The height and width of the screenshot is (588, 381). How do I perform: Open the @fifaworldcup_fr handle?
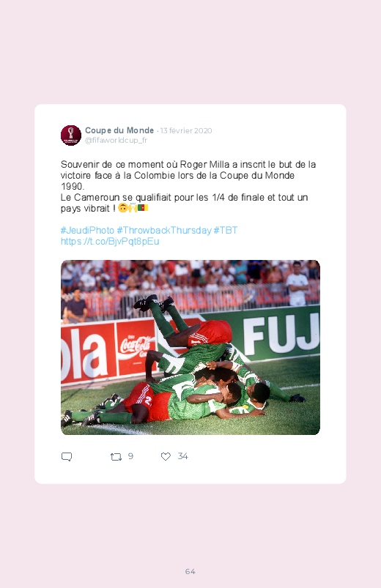coord(116,141)
